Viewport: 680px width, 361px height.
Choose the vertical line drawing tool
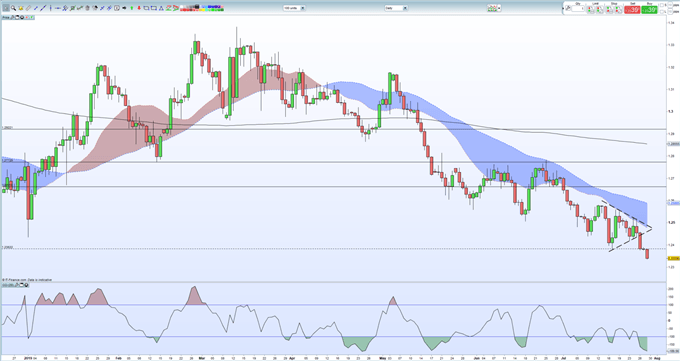pyautogui.click(x=50, y=8)
